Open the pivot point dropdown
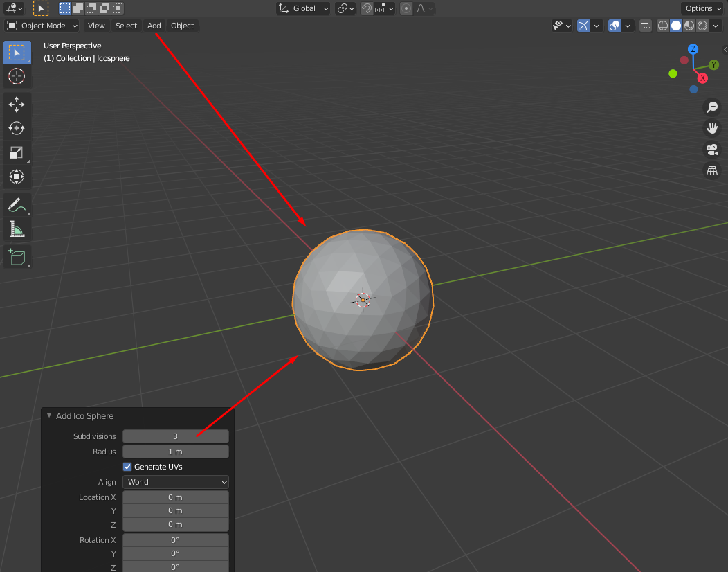 coord(346,8)
